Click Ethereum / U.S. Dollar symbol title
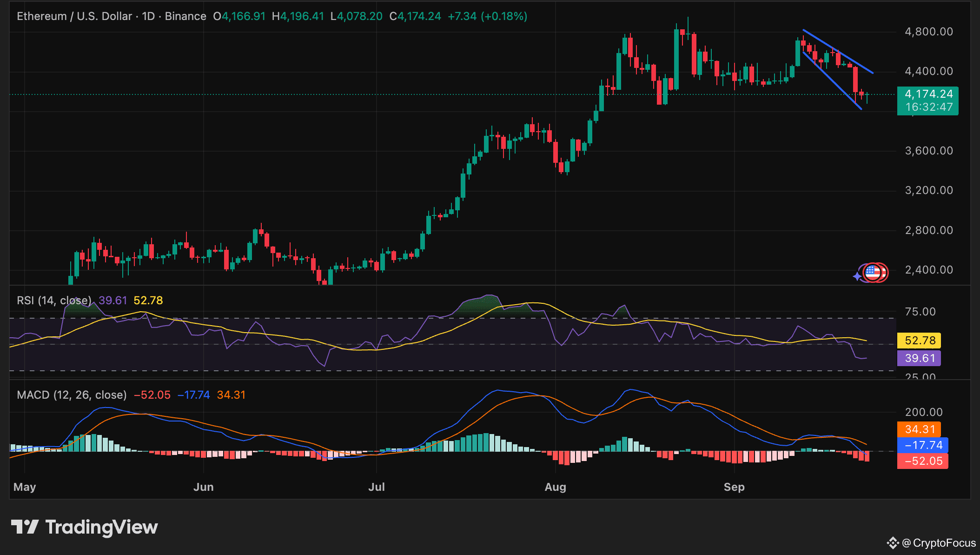Image resolution: width=980 pixels, height=555 pixels. pyautogui.click(x=74, y=16)
